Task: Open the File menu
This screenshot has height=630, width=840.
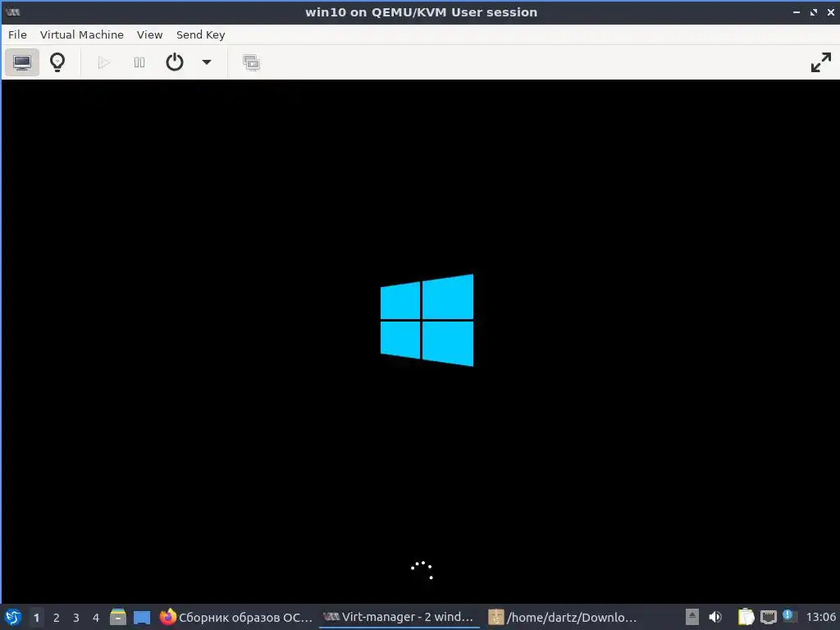Action: pyautogui.click(x=17, y=34)
